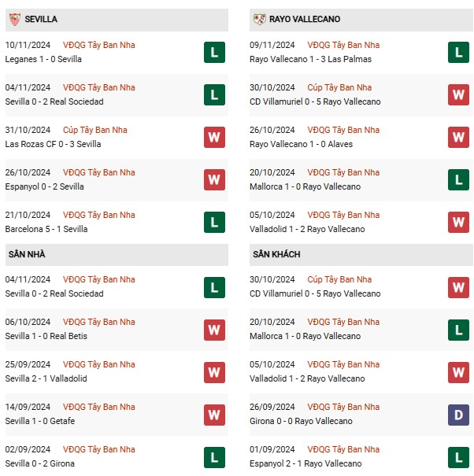The image size is (474, 476).
Task: Select the SÂN KHÁCH away section header
Action: (x=276, y=254)
